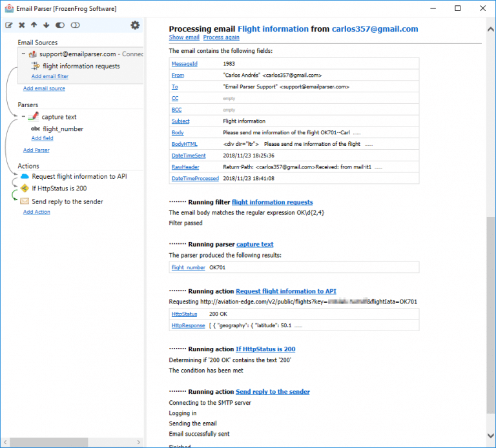Click the flight information requests filter icon
Image resolution: width=496 pixels, height=448 pixels.
35,66
